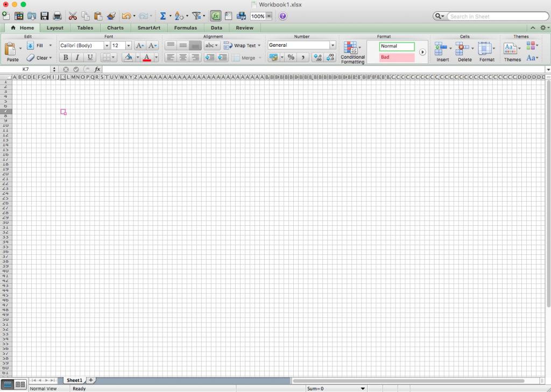This screenshot has height=392, width=551.
Task: Open Help with the purple question mark
Action: click(x=282, y=16)
